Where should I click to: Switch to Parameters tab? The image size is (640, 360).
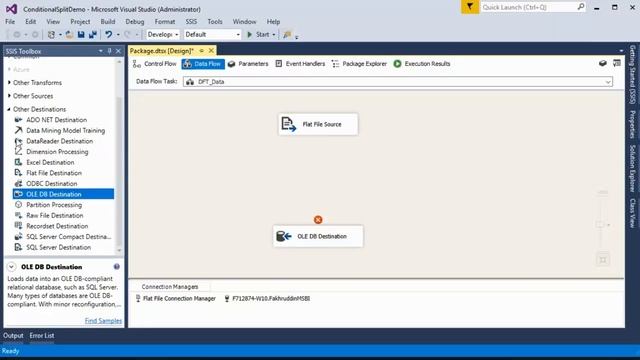(x=248, y=64)
